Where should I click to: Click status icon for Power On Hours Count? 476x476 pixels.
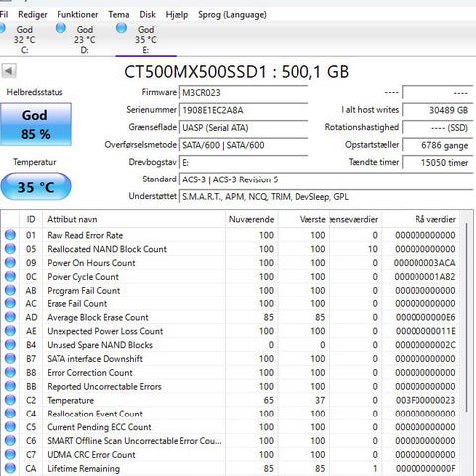coord(10,263)
